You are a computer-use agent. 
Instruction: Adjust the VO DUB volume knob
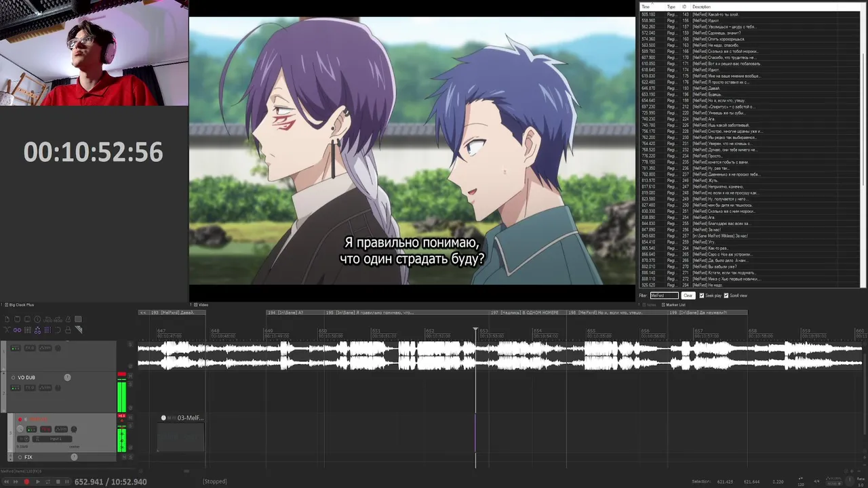(x=67, y=378)
